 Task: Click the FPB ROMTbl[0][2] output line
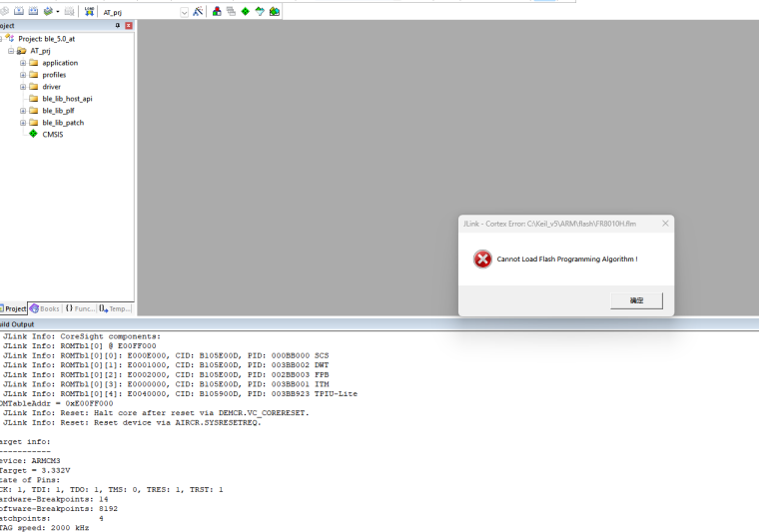tap(166, 375)
